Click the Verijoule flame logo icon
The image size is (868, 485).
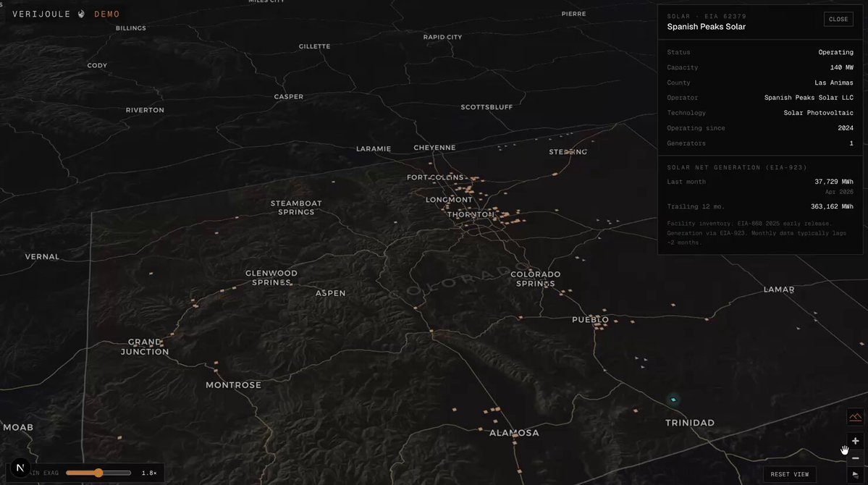point(81,14)
